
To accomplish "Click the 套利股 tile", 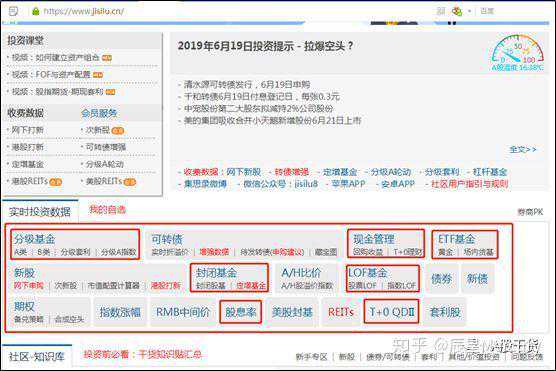I will pyautogui.click(x=445, y=312).
